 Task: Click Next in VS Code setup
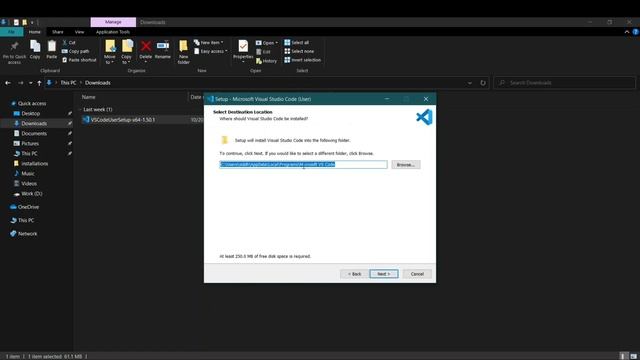coord(384,274)
